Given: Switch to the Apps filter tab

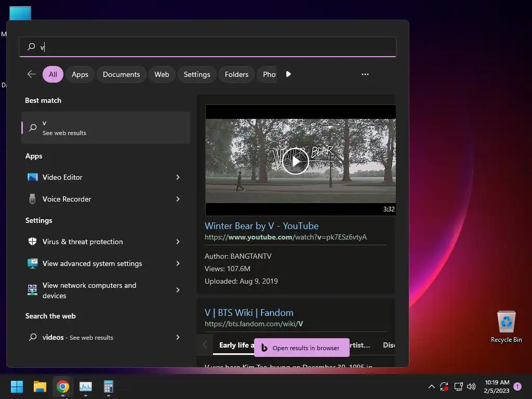Looking at the screenshot, I should pyautogui.click(x=79, y=74).
